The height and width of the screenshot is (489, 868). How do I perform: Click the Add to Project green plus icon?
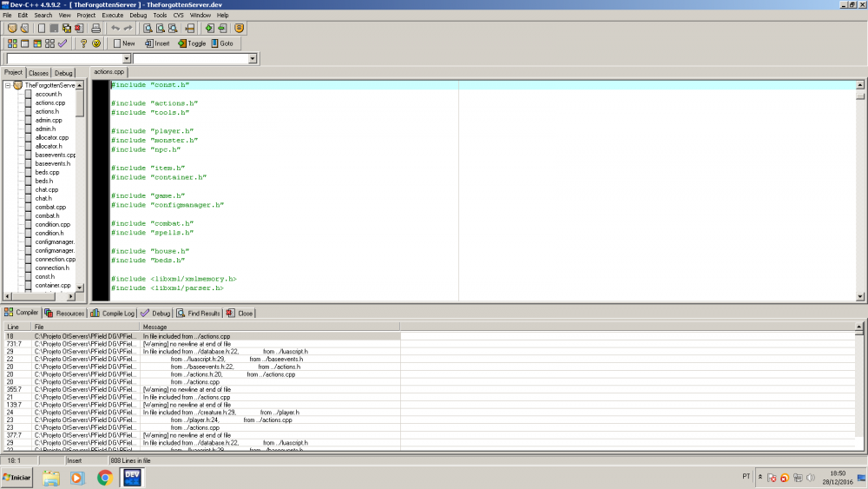point(209,29)
